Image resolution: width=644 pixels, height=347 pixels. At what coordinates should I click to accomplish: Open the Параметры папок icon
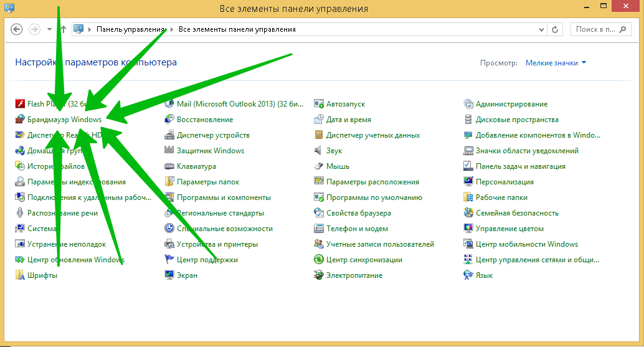169,182
